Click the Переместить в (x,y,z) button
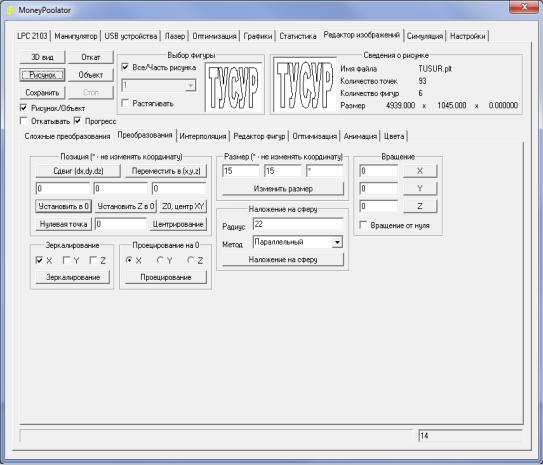Screen dimensions: 543x465 pyautogui.click(x=166, y=171)
